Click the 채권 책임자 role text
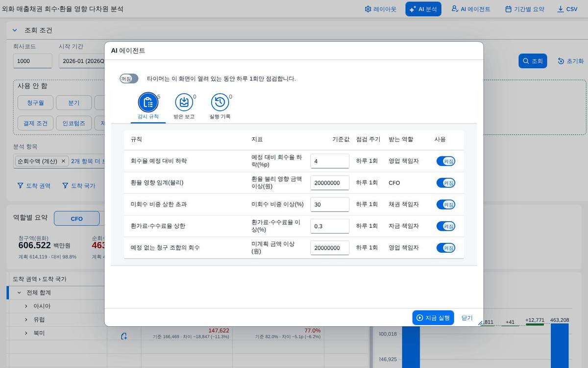Screen dimensions: 588x368 click(x=404, y=204)
